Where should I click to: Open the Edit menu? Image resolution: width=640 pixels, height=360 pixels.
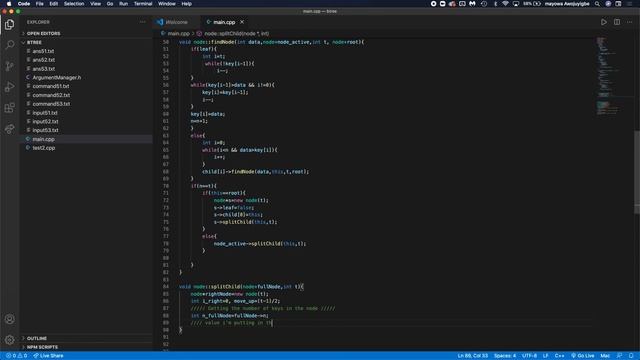click(53, 4)
